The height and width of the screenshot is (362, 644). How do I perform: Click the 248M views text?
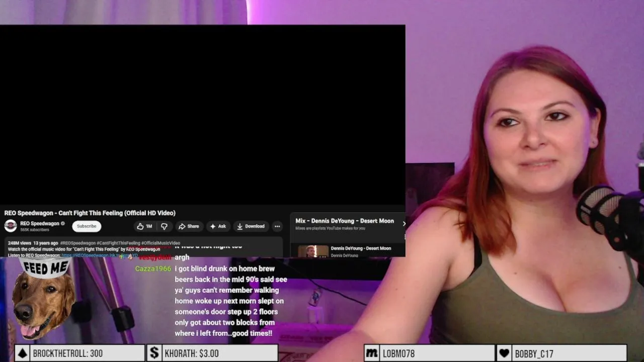point(20,243)
